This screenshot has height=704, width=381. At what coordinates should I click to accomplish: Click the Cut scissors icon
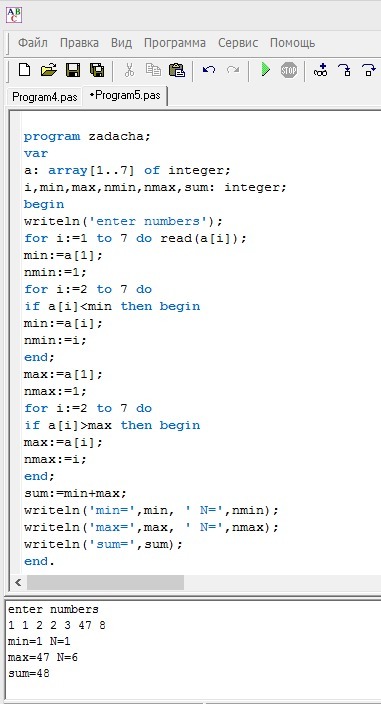[129, 70]
